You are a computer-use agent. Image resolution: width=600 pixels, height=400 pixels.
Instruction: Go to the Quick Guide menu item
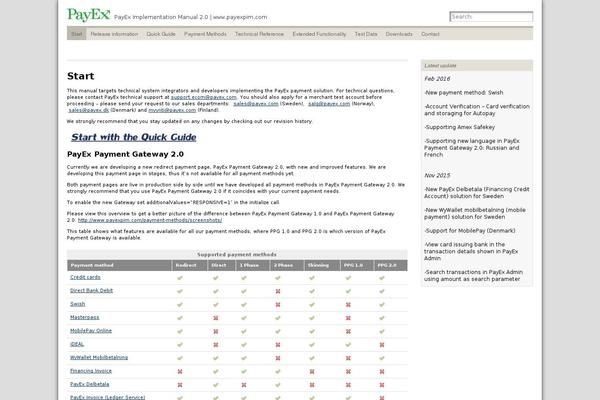[161, 34]
